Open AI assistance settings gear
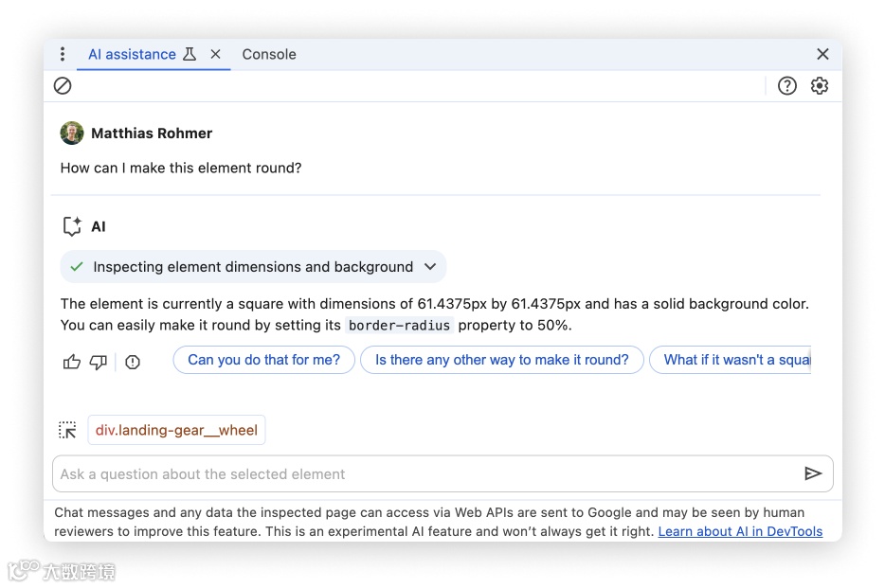 coord(820,86)
